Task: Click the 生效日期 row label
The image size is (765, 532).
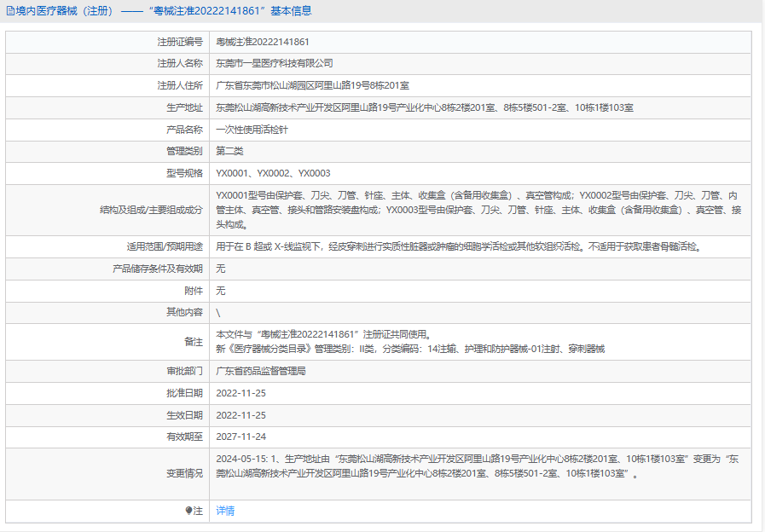Action: click(184, 415)
